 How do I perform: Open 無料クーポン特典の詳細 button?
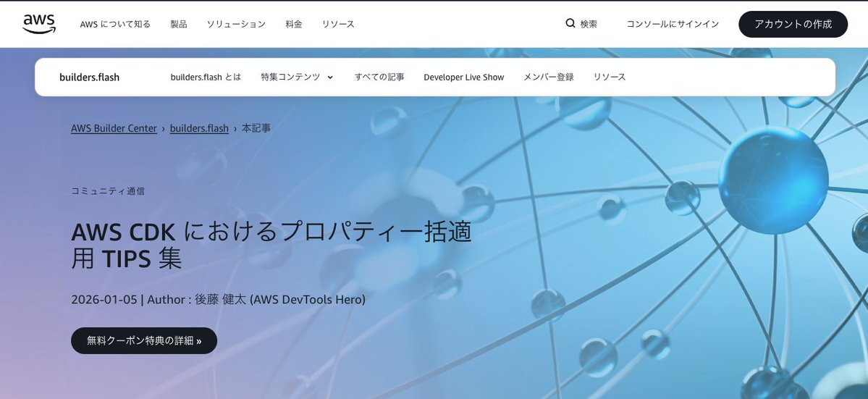pyautogui.click(x=144, y=341)
